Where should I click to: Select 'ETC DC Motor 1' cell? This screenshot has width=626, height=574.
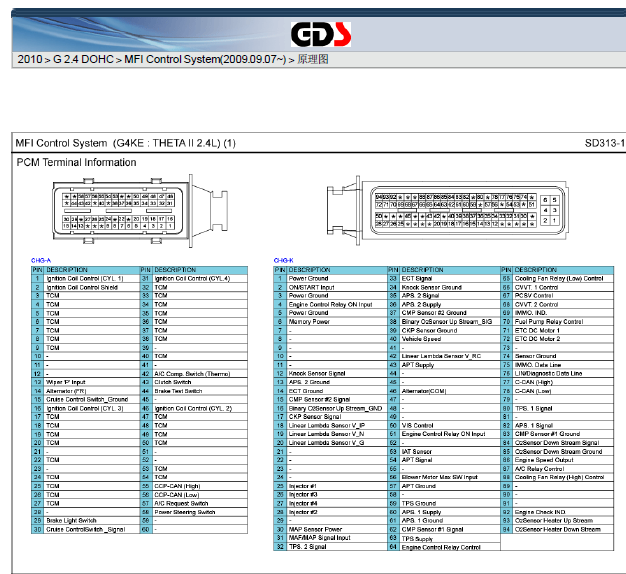563,330
